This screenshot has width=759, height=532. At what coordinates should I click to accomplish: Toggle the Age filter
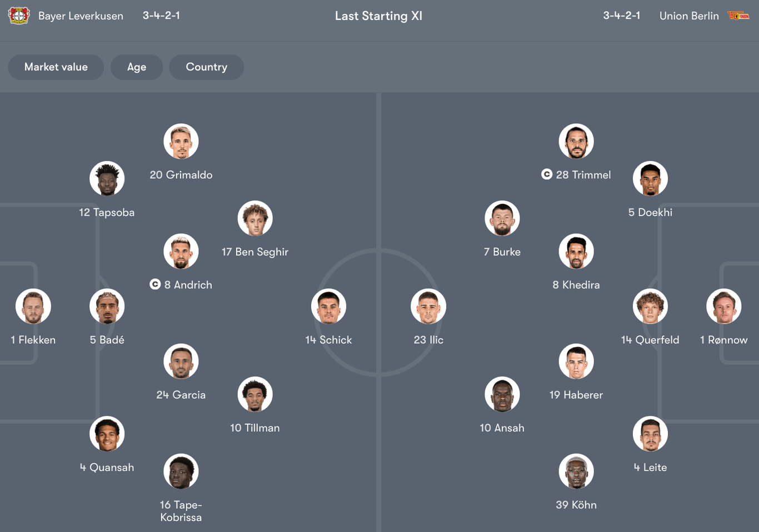pyautogui.click(x=137, y=67)
